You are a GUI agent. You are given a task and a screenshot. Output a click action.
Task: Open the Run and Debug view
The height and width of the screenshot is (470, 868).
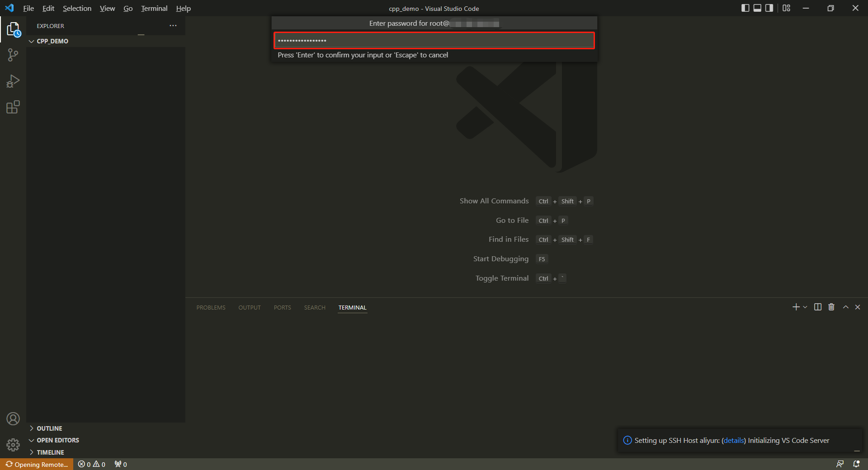point(13,81)
